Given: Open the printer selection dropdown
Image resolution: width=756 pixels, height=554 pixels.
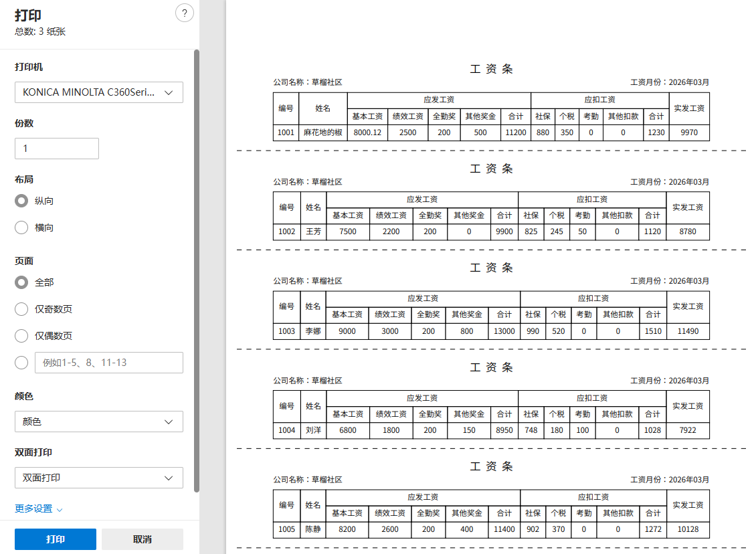Looking at the screenshot, I should click(x=99, y=92).
